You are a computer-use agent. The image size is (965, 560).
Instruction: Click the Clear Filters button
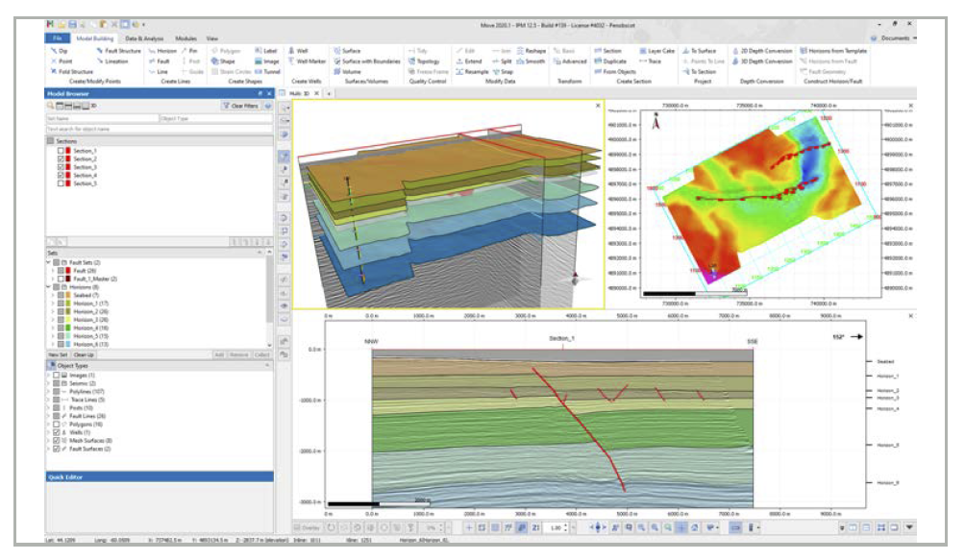tap(242, 107)
